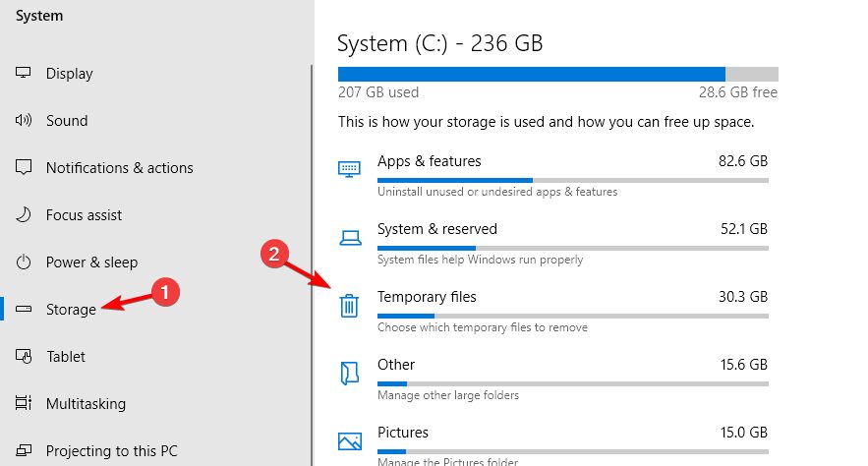Click the Pictures category icon
The image size is (868, 466).
[350, 440]
